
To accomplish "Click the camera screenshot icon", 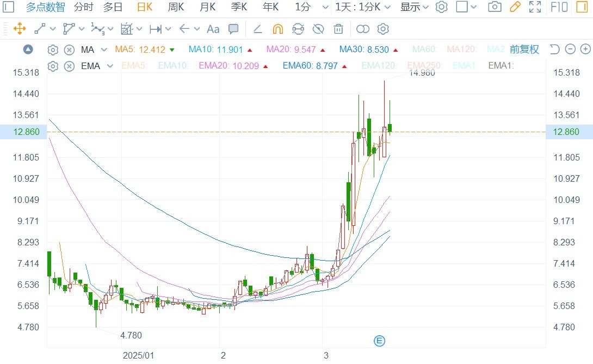I will [495, 7].
